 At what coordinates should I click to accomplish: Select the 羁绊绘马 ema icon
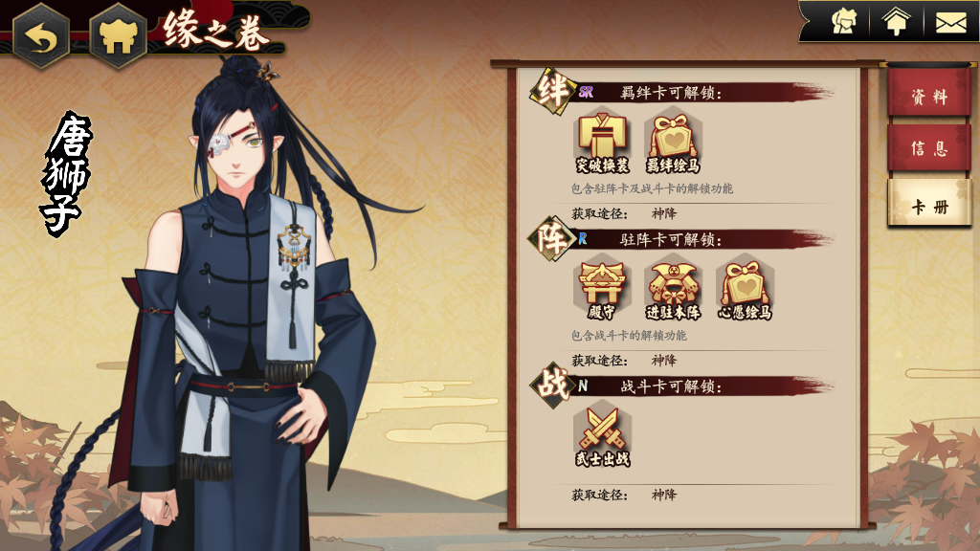pyautogui.click(x=673, y=141)
